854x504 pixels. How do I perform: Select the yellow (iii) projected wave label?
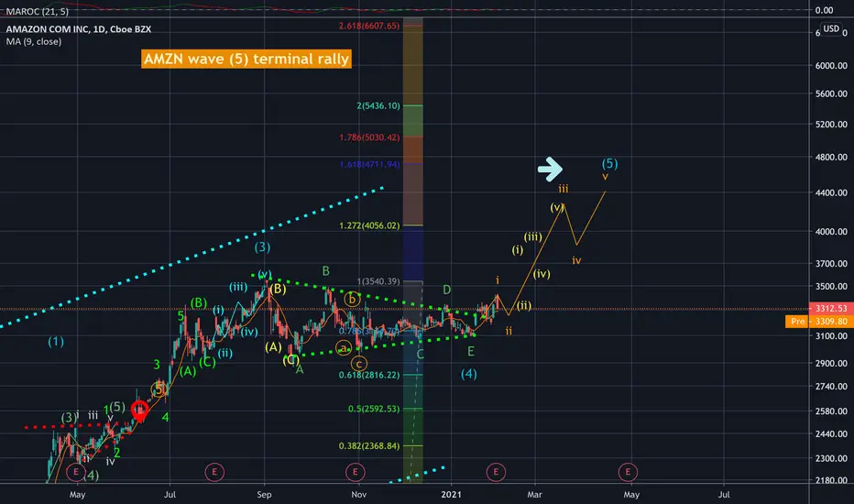pyautogui.click(x=532, y=237)
